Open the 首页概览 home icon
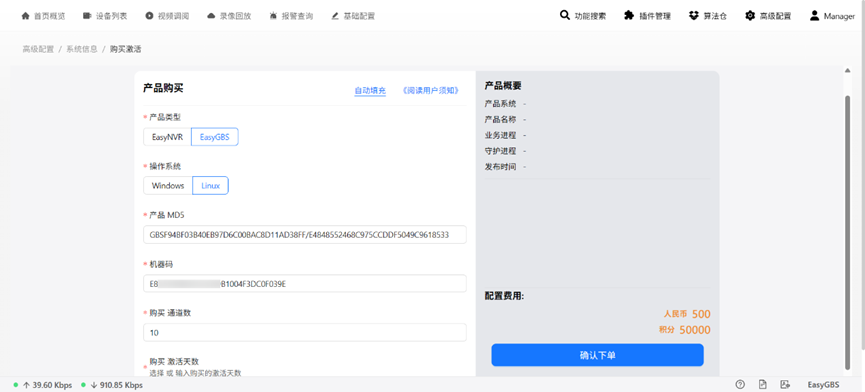 pos(25,16)
